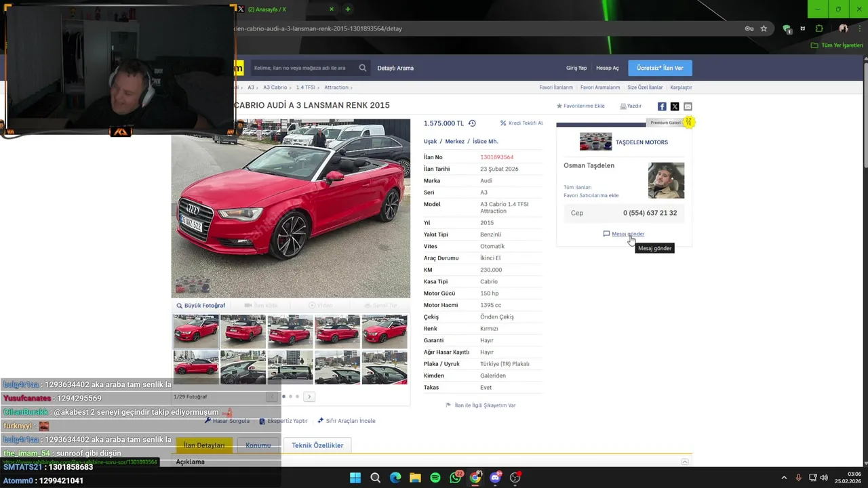The width and height of the screenshot is (868, 488).
Task: Click Favori Satıcılarıma ekle link
Action: [591, 195]
